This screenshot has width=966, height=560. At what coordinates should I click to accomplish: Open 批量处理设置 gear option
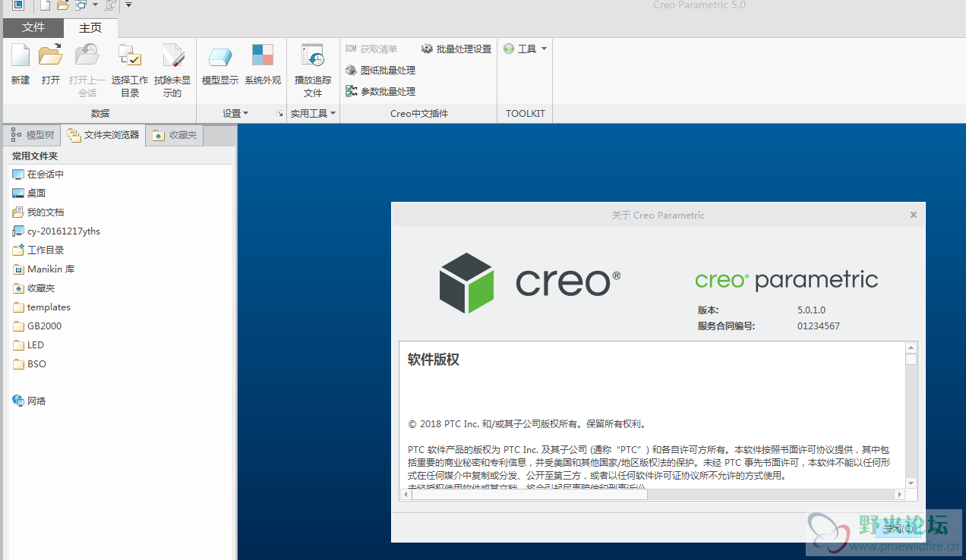coord(456,49)
